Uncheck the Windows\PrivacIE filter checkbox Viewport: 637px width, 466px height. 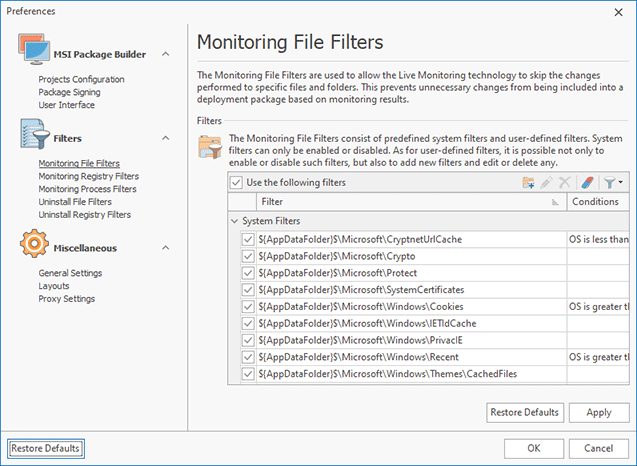248,340
